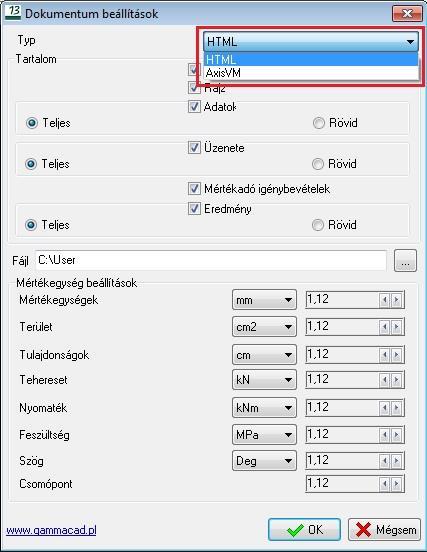This screenshot has height=552, width=427.
Task: Click the application icon in title bar
Action: (13, 12)
